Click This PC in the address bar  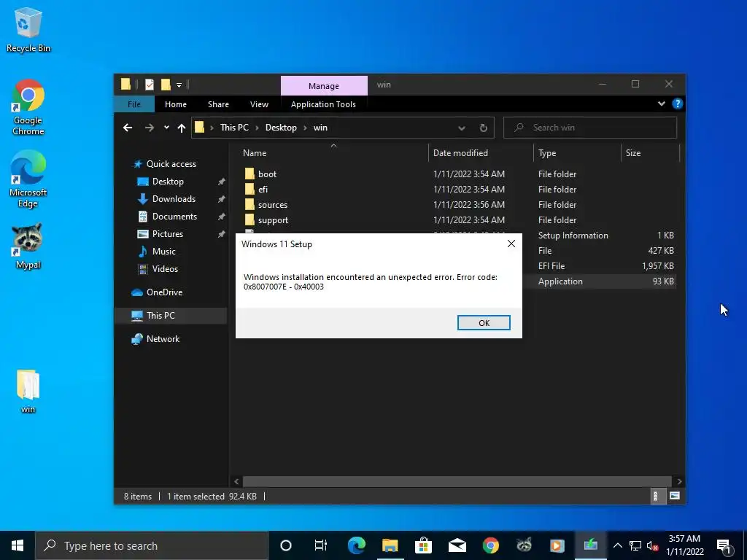(x=234, y=128)
